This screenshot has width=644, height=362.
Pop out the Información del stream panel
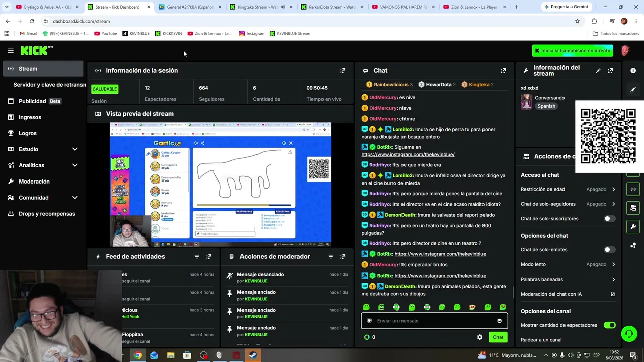pos(610,71)
